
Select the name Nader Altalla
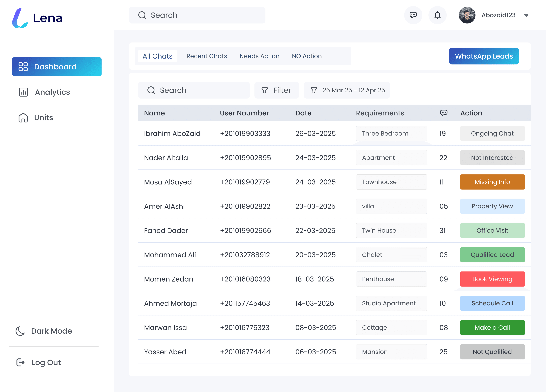pyautogui.click(x=166, y=158)
